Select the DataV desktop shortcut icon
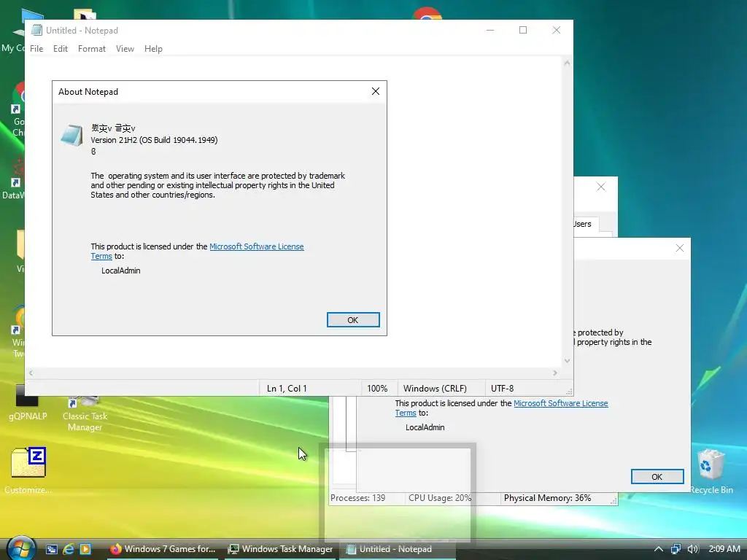Viewport: 747px width, 560px height. coord(13,179)
